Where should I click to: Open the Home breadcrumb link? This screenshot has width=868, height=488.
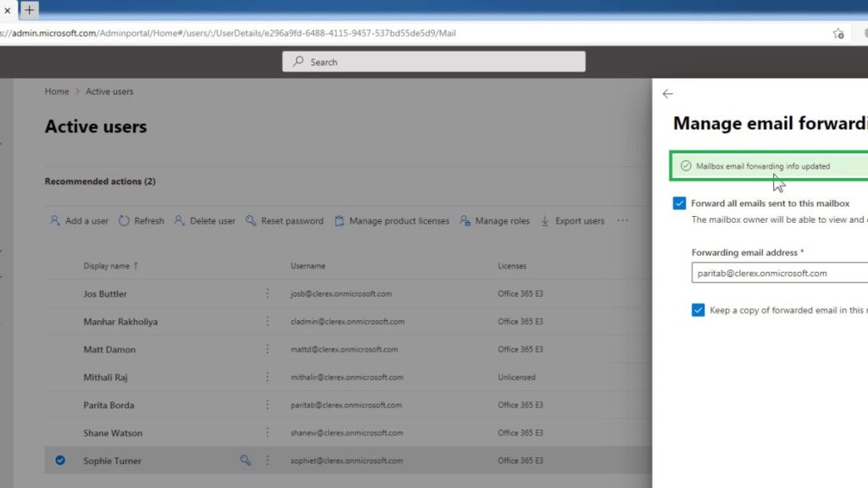(56, 91)
